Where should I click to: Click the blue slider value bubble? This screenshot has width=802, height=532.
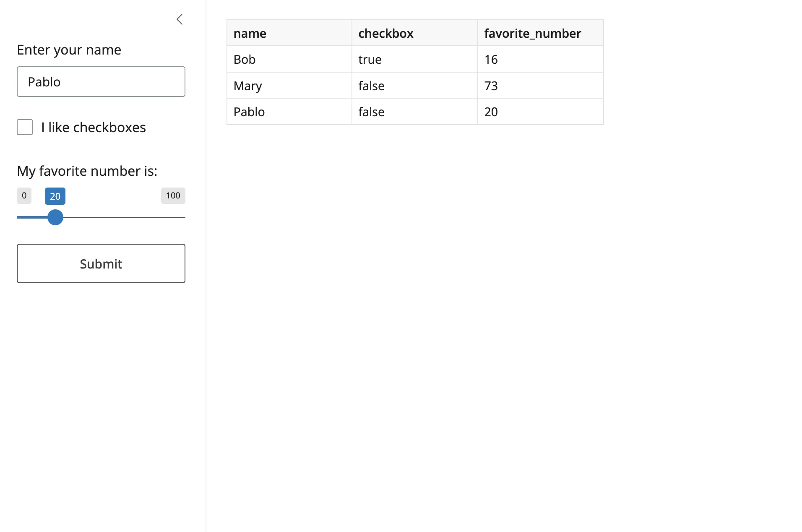55,196
